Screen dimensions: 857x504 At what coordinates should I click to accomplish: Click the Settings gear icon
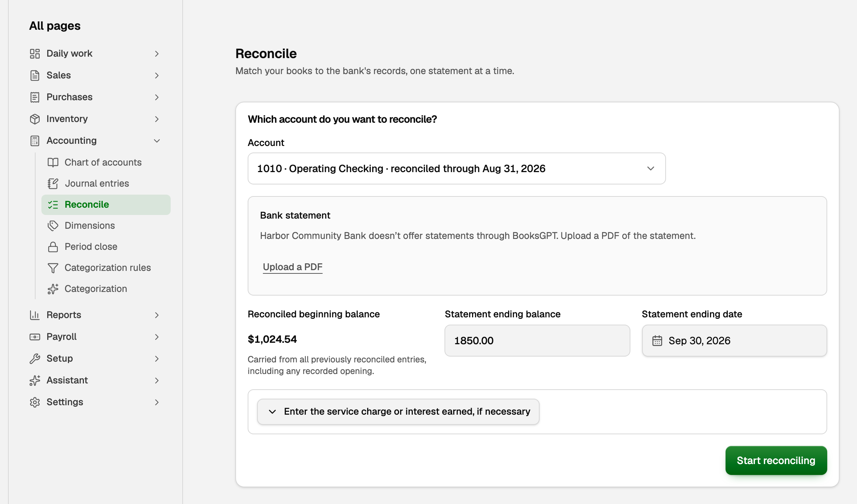point(35,402)
